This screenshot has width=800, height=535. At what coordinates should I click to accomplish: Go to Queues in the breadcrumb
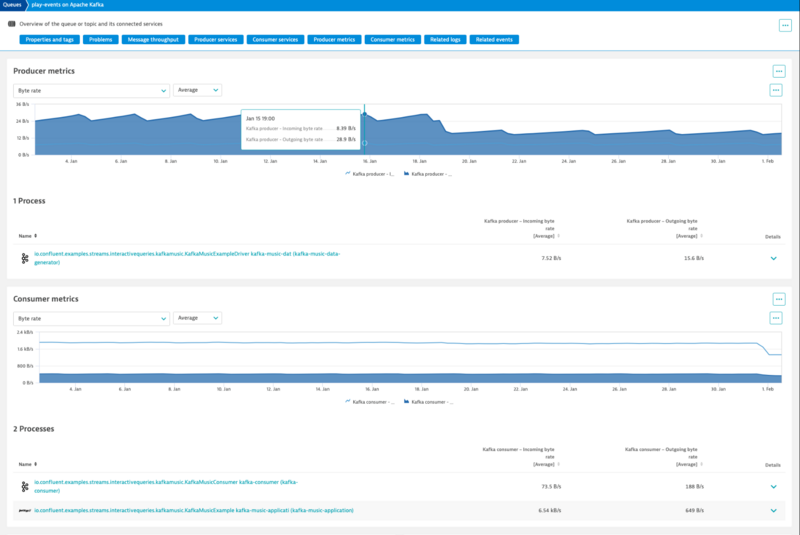(12, 5)
